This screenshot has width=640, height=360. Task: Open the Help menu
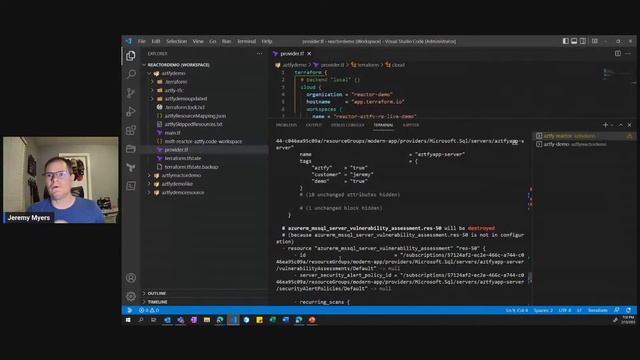pos(267,41)
